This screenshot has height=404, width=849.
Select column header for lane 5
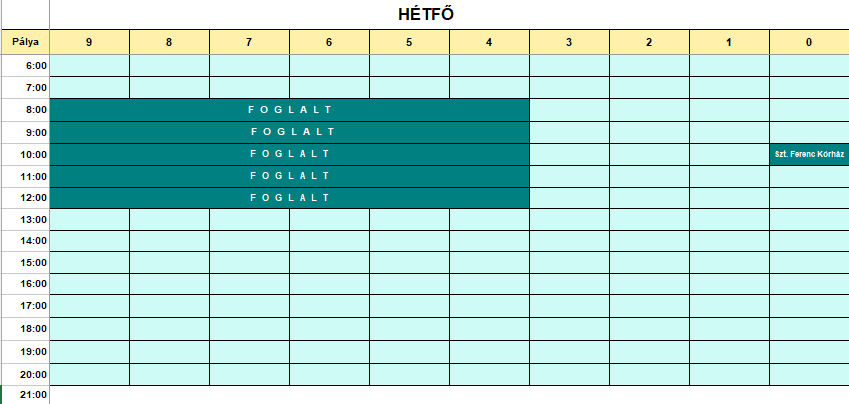point(409,42)
